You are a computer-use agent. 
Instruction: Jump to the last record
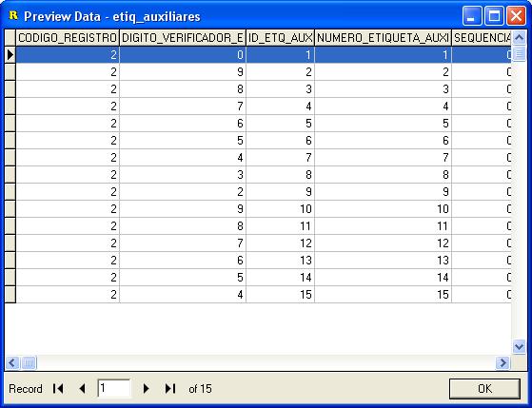pyautogui.click(x=170, y=388)
